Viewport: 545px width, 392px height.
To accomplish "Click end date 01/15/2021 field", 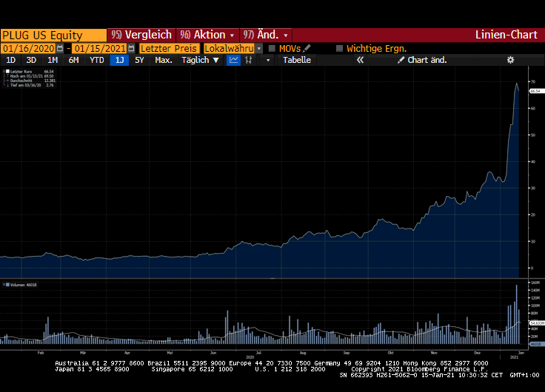I will 100,48.
